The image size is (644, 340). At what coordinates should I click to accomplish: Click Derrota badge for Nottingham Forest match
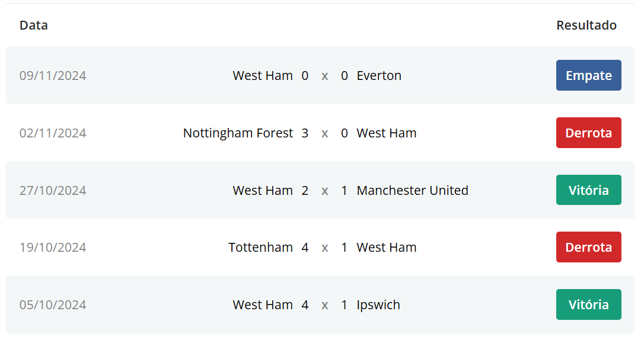(588, 133)
